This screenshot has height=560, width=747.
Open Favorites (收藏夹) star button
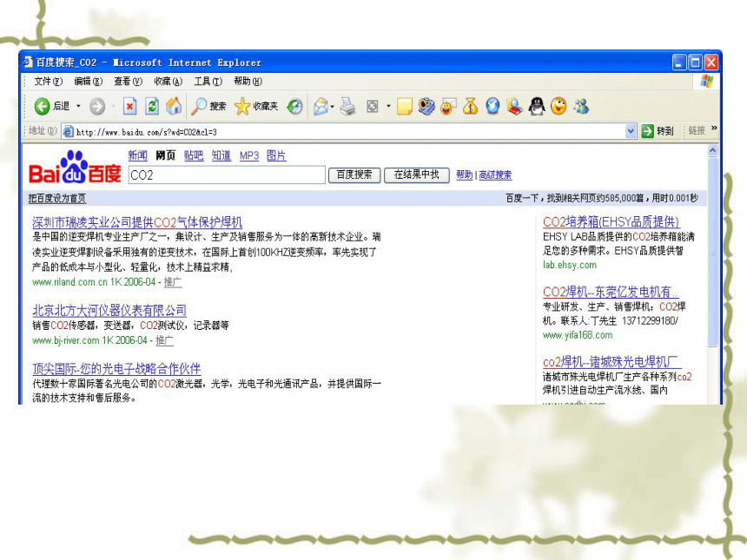tap(256, 106)
